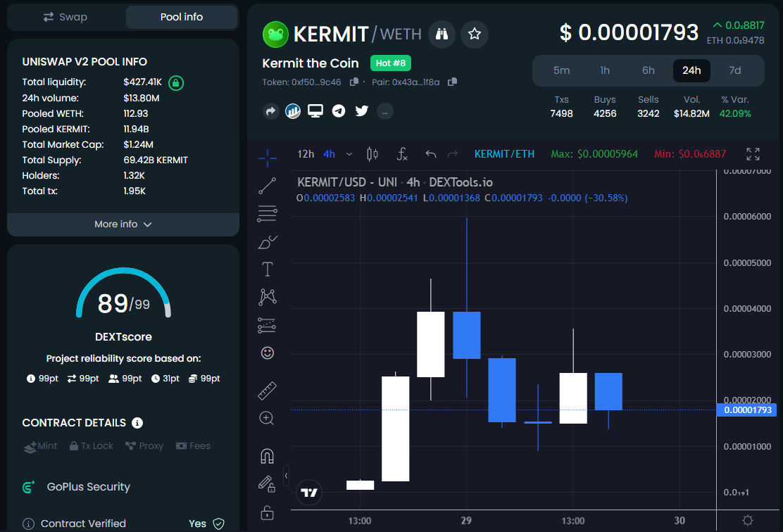Click the Contract Verified info icon
The image size is (783, 532).
pos(28,524)
